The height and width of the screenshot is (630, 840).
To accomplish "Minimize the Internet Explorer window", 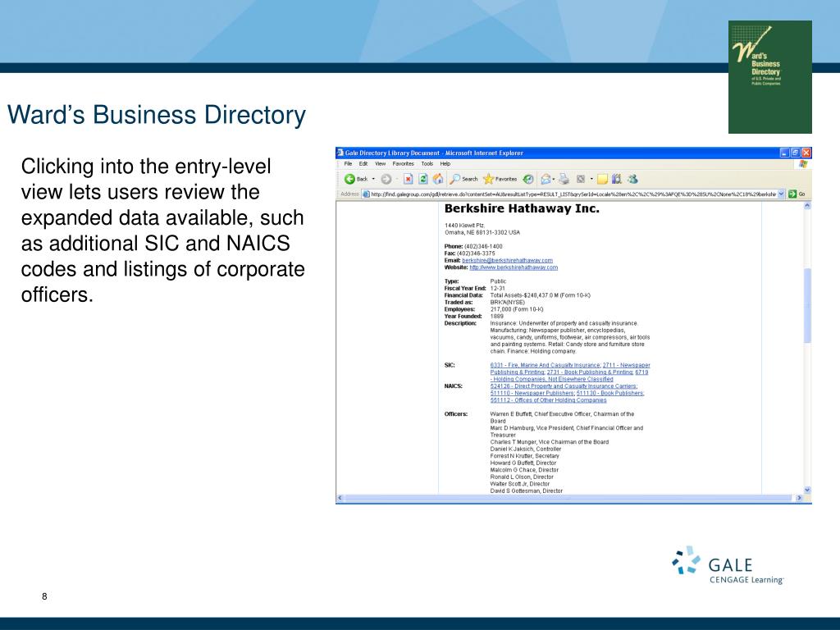I will click(785, 153).
